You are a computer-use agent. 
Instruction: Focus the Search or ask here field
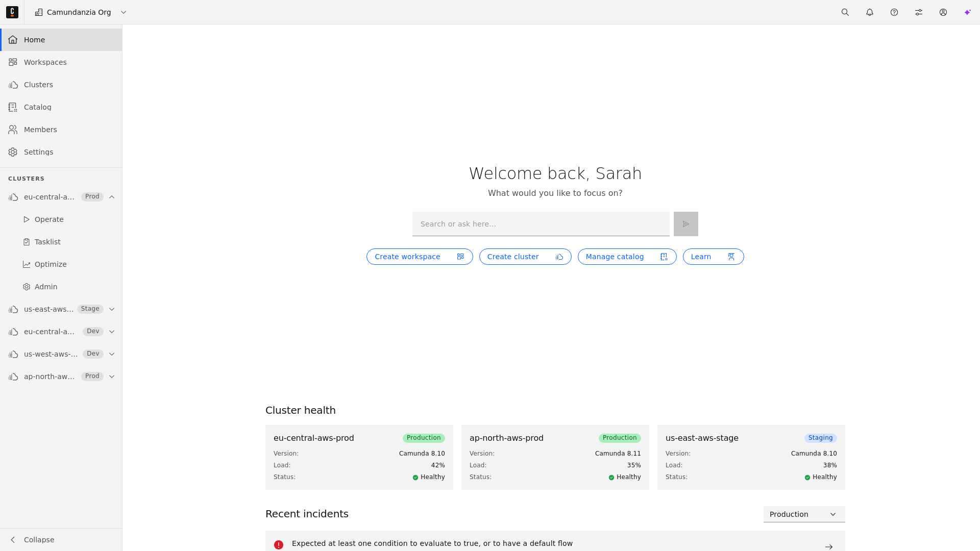tap(541, 224)
